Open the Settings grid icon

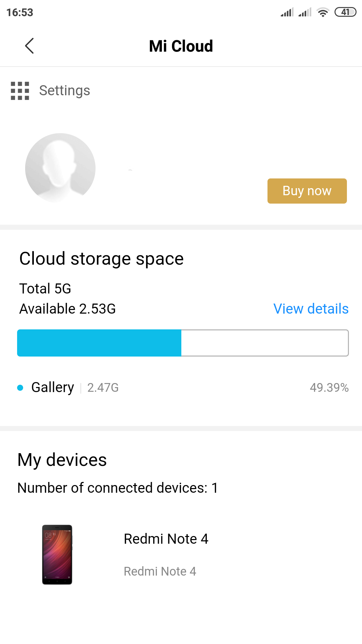20,91
